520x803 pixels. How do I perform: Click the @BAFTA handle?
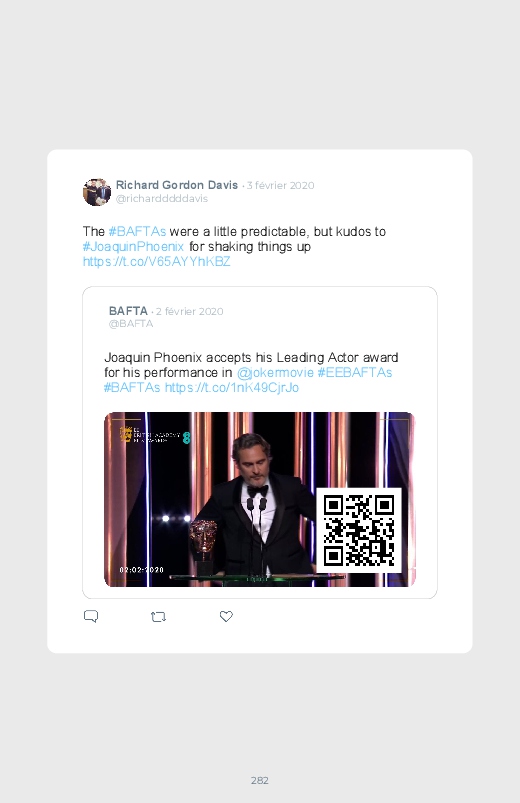click(x=131, y=324)
